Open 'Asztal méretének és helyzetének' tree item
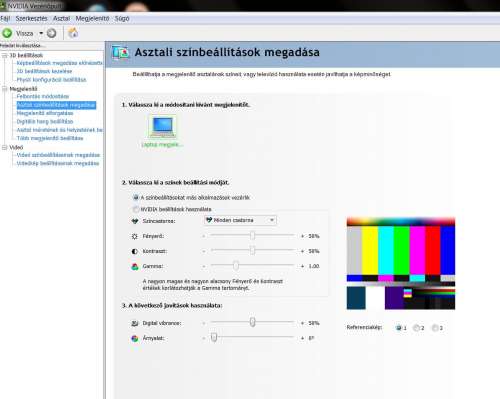Image resolution: width=500 pixels, height=399 pixels. [x=60, y=130]
